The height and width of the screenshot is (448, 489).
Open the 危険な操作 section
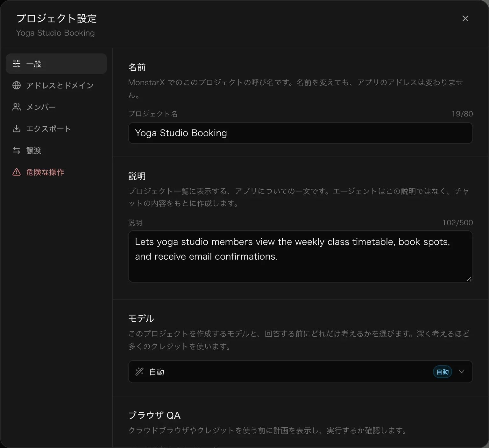pyautogui.click(x=56, y=172)
